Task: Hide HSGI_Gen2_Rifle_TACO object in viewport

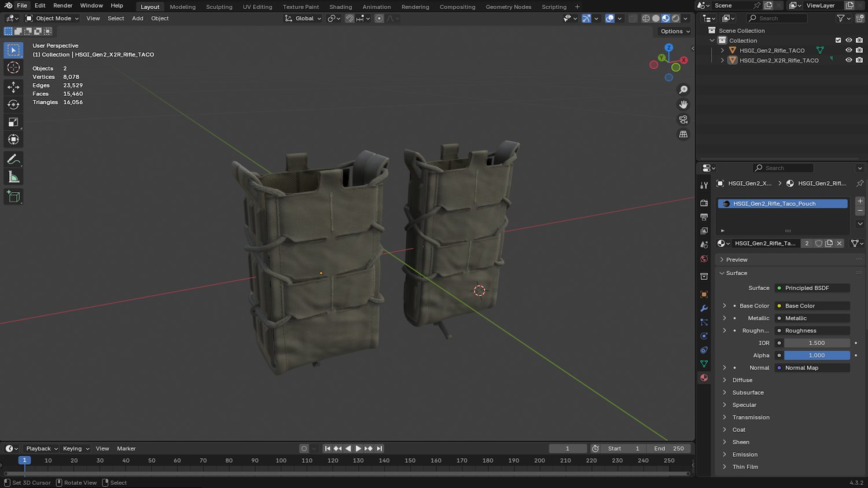Action: pyautogui.click(x=848, y=50)
